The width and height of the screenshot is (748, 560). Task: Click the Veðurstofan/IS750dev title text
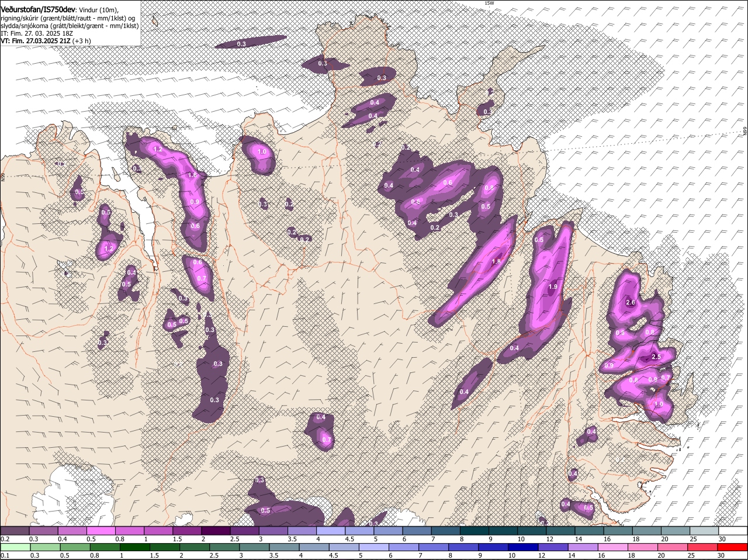click(x=38, y=9)
